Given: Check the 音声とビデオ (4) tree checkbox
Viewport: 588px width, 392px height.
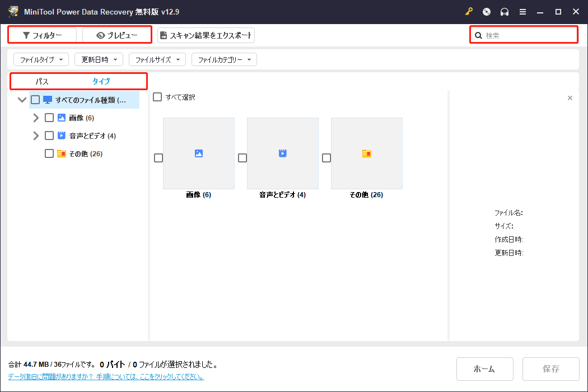Looking at the screenshot, I should (49, 136).
